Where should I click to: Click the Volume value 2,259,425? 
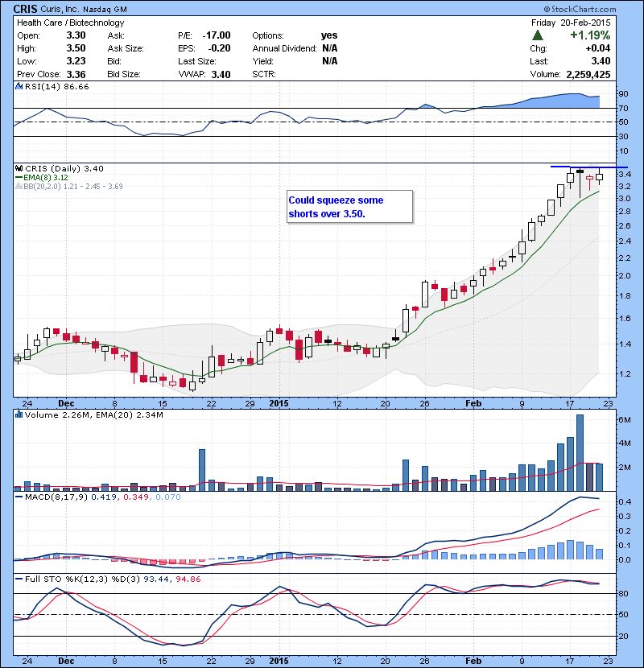(x=588, y=75)
